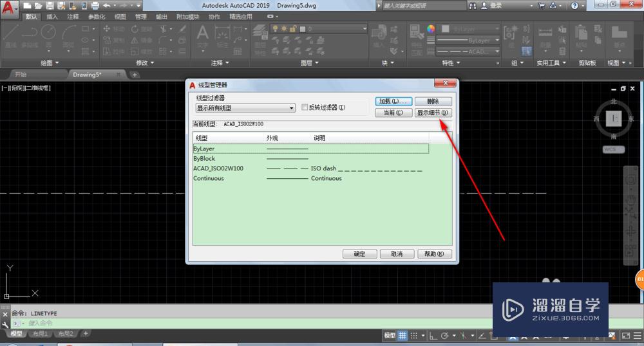Click the Paste clipboard icon
Screen dimensions: 644x346
tap(581, 36)
